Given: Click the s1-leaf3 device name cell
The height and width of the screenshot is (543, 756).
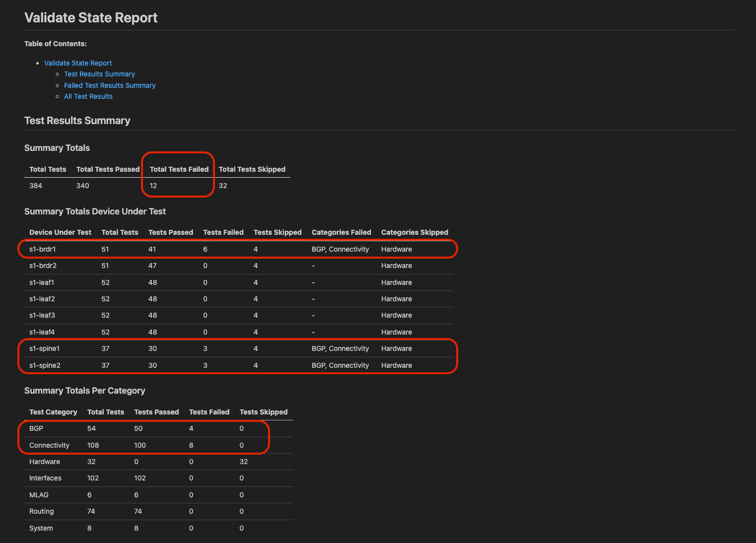Looking at the screenshot, I should [x=42, y=315].
